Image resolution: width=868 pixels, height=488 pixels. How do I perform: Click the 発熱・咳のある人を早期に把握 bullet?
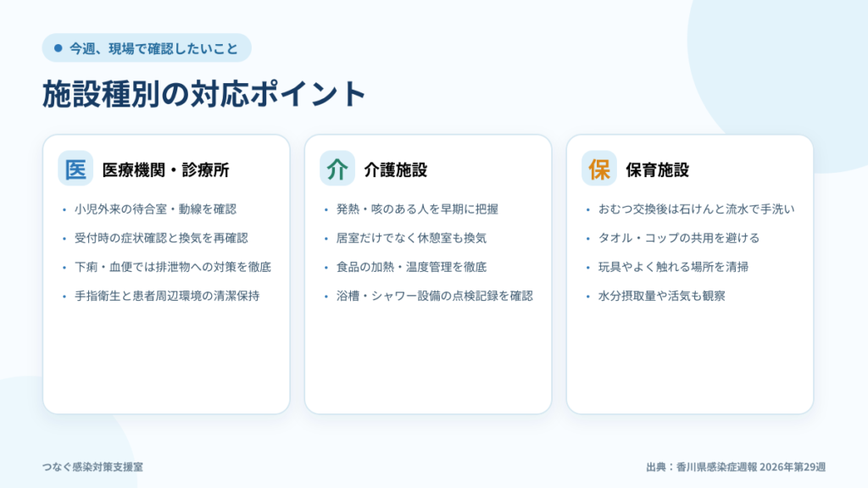[x=417, y=209]
